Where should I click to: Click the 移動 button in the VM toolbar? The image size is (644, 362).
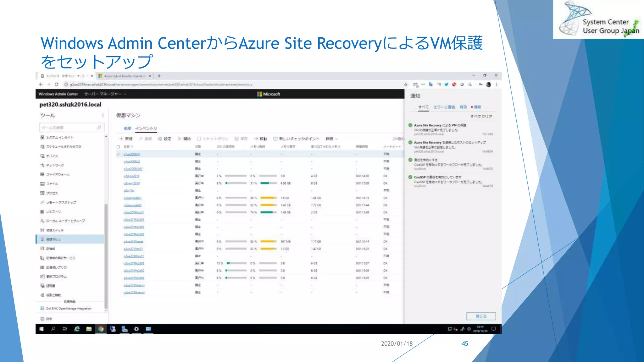(x=260, y=139)
